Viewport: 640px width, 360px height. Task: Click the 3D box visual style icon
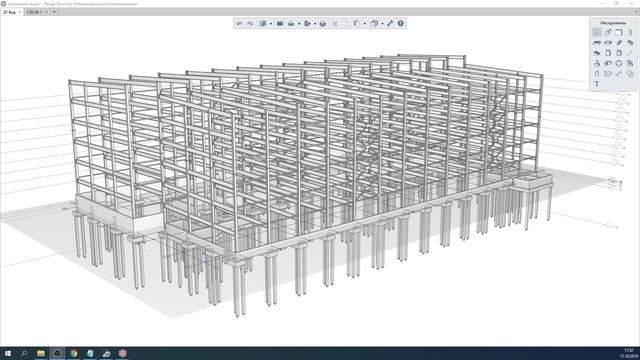(373, 24)
